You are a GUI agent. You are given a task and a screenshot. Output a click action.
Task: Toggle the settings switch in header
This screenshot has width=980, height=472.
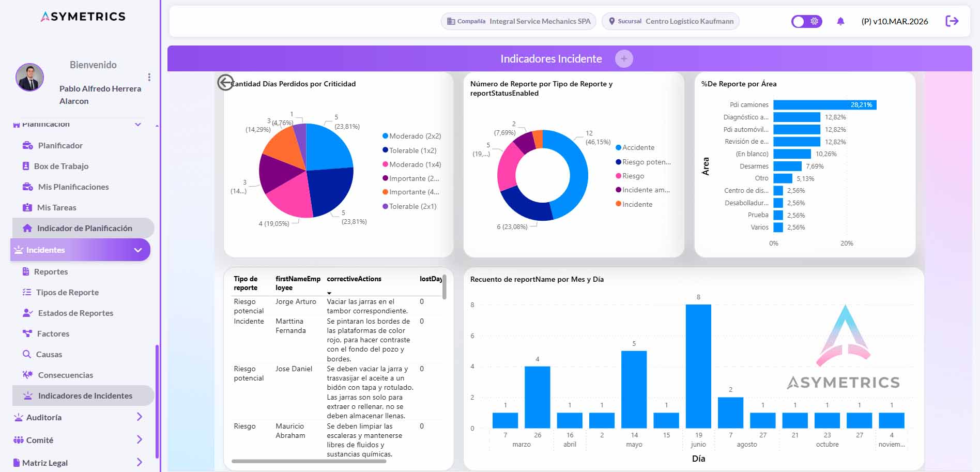click(x=806, y=21)
